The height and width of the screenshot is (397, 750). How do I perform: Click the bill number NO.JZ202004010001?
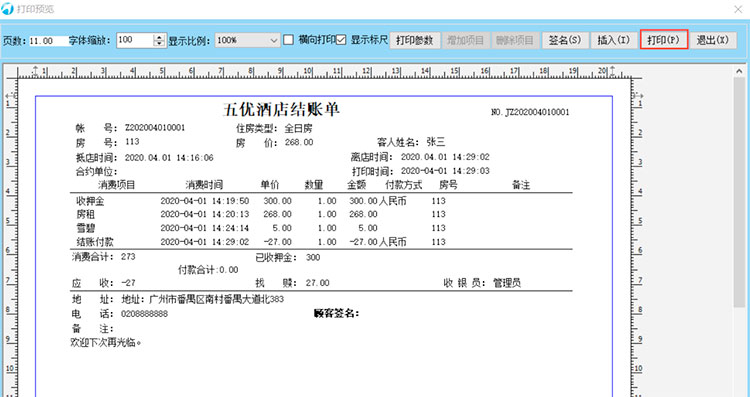(x=530, y=112)
